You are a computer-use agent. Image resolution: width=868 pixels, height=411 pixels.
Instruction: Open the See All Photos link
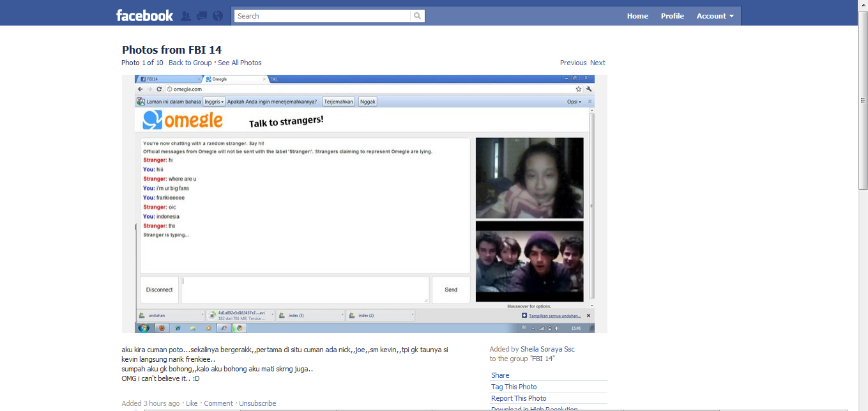[x=240, y=63]
